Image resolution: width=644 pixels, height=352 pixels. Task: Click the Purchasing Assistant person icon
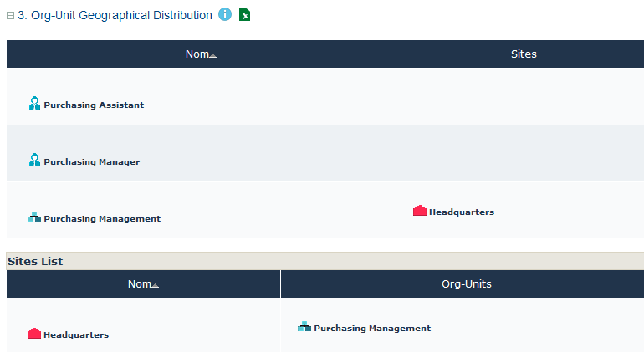click(34, 104)
